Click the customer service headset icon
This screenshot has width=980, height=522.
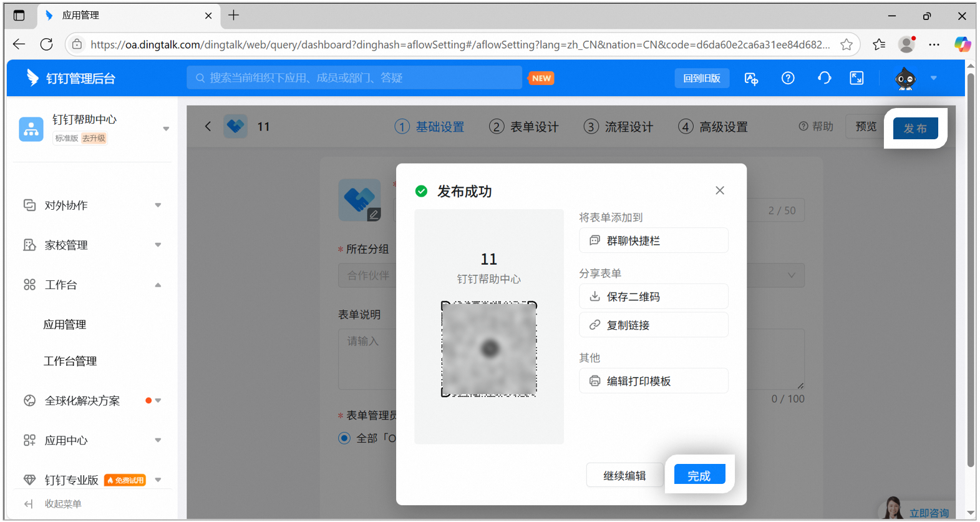pos(824,78)
